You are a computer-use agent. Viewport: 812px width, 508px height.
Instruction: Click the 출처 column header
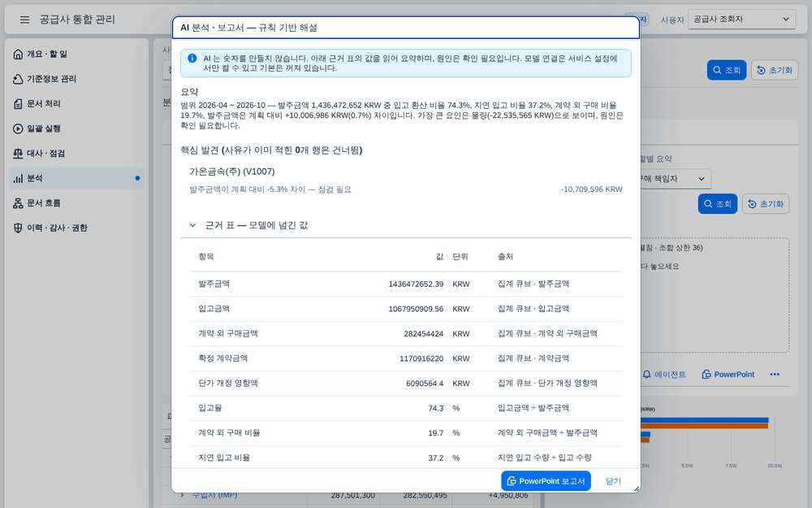505,257
